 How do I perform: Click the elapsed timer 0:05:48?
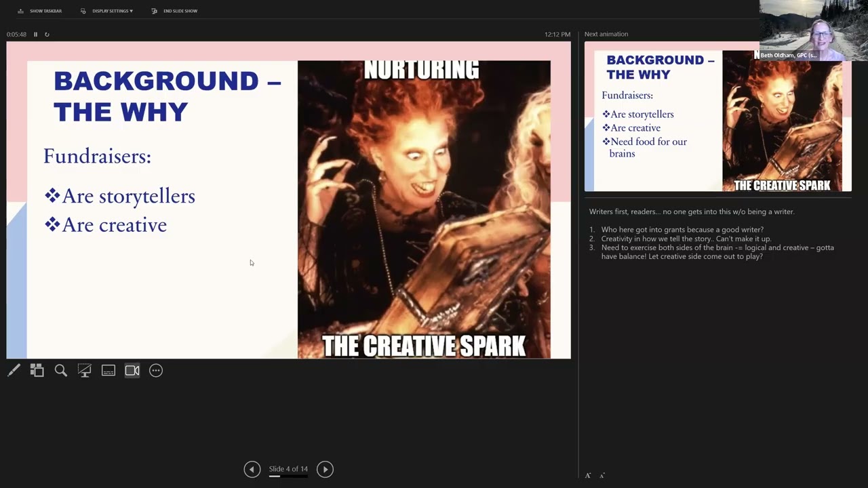click(16, 34)
